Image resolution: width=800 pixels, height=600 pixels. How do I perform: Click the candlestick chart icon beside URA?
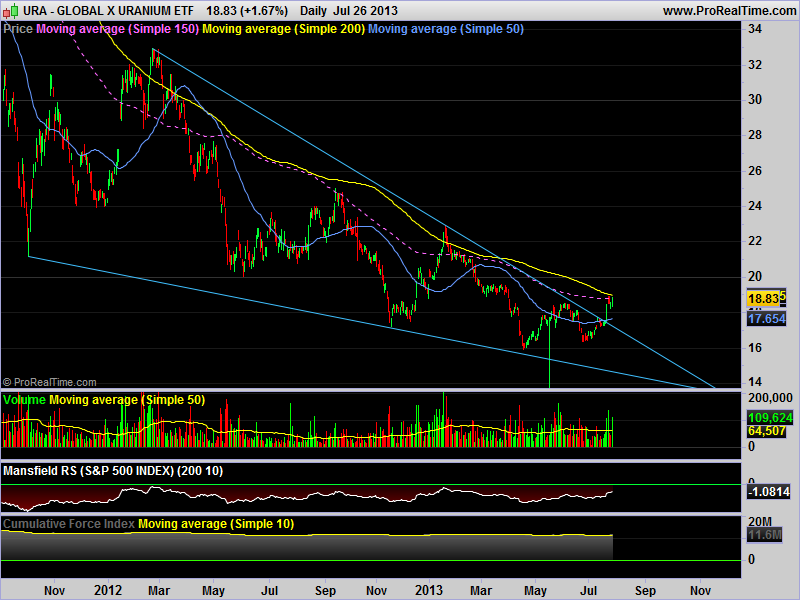click(10, 10)
